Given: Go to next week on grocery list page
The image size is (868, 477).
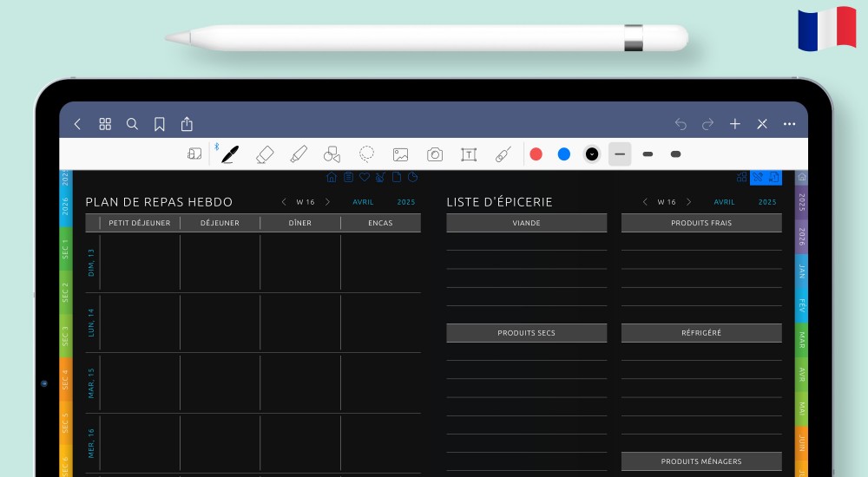Looking at the screenshot, I should pos(688,202).
